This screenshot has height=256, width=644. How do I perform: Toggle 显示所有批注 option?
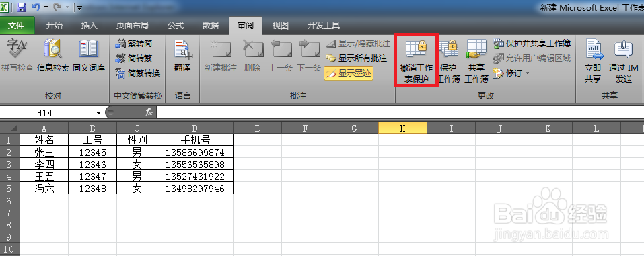click(x=357, y=58)
